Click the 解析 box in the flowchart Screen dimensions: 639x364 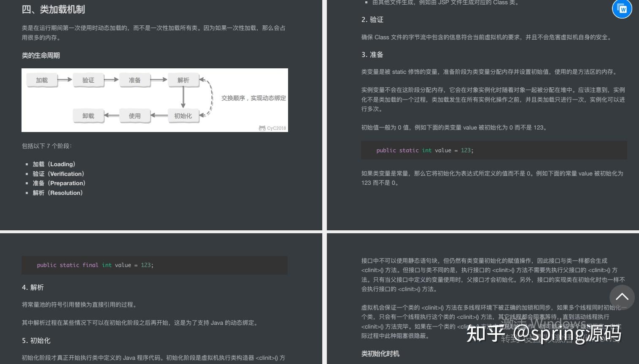tap(183, 80)
